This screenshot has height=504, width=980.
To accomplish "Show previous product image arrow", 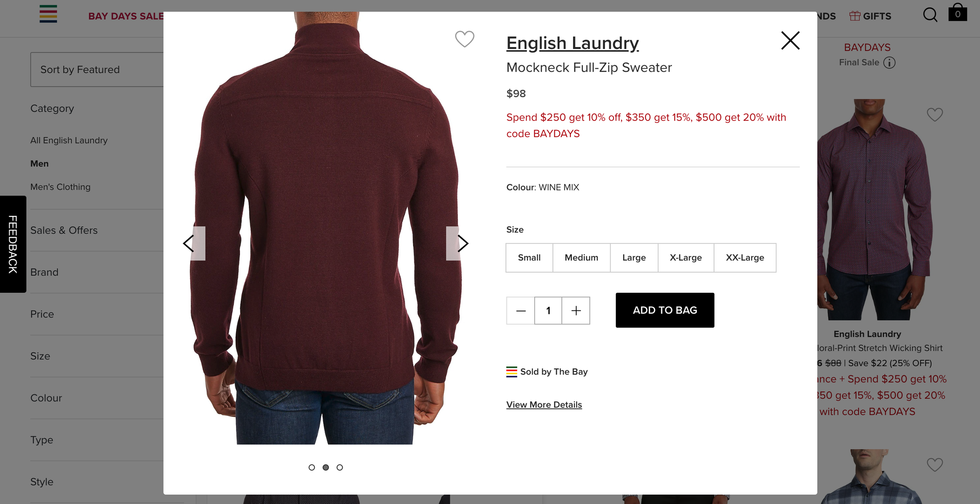I will pos(194,243).
